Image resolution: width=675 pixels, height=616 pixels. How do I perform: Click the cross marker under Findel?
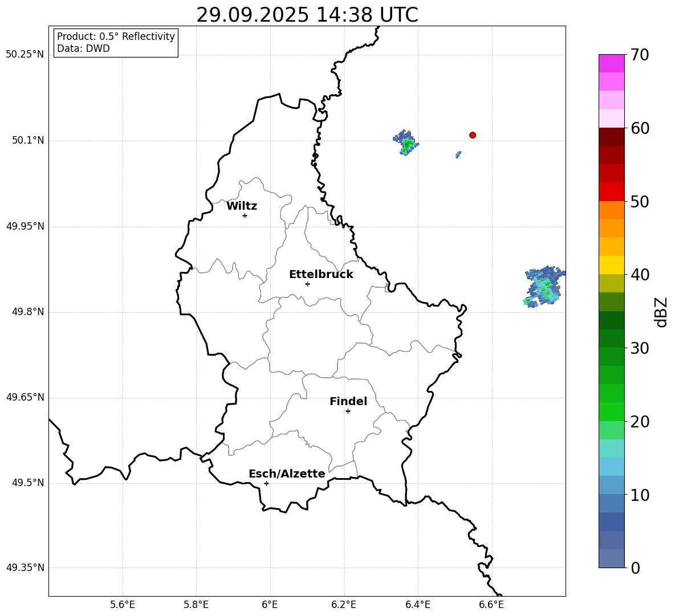(348, 411)
